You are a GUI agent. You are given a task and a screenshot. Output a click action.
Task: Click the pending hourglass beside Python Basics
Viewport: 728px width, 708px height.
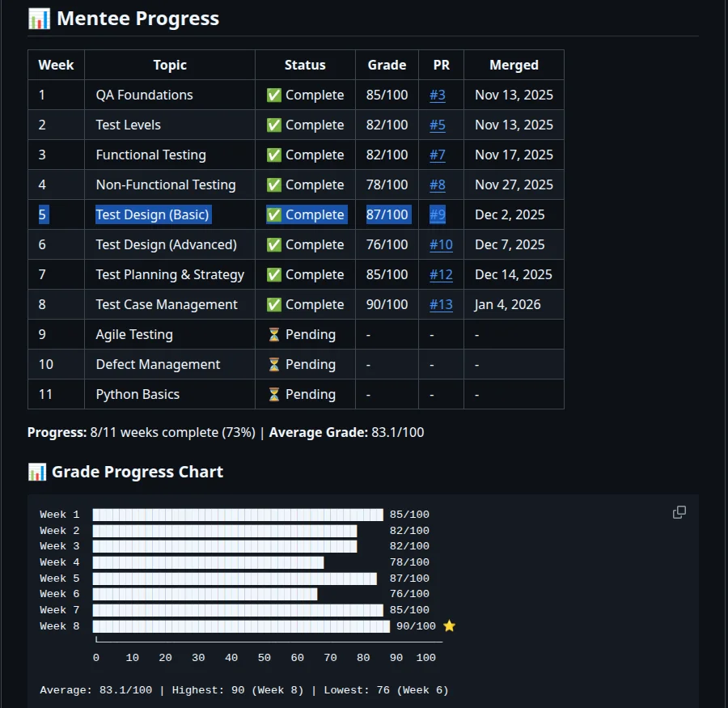(273, 394)
